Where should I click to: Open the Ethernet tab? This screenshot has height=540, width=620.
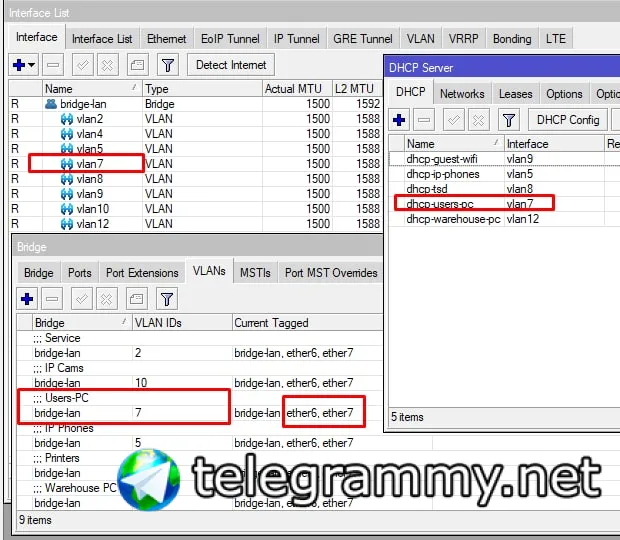(166, 39)
